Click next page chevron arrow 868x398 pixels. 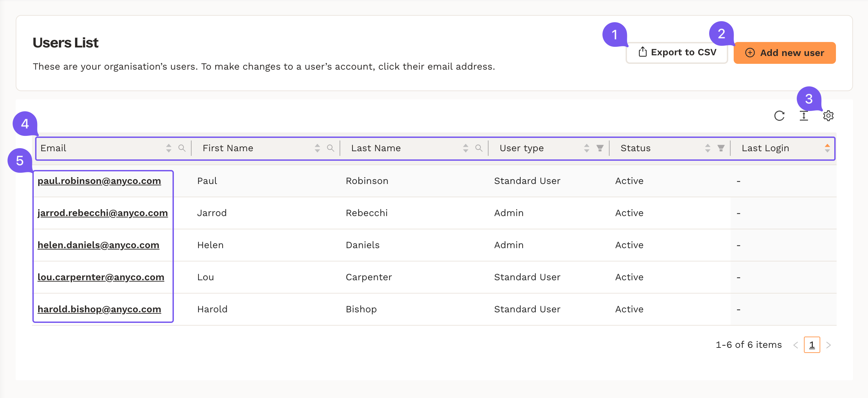(828, 345)
